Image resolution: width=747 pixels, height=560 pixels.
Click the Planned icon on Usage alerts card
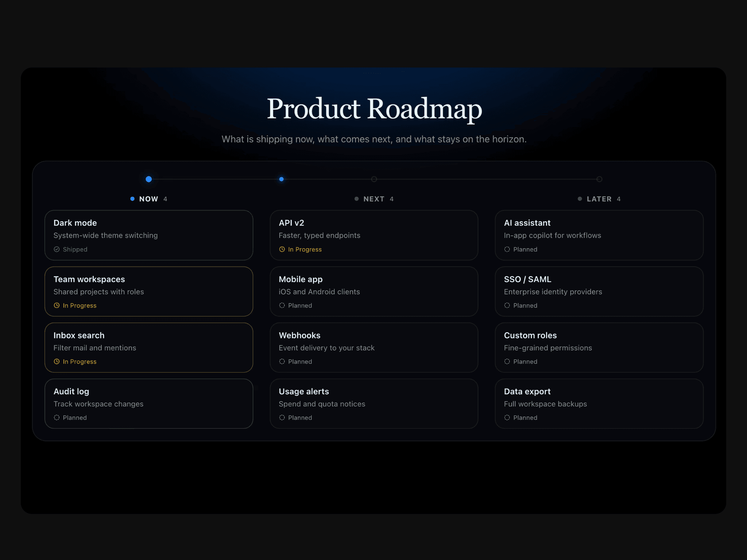[x=282, y=418]
